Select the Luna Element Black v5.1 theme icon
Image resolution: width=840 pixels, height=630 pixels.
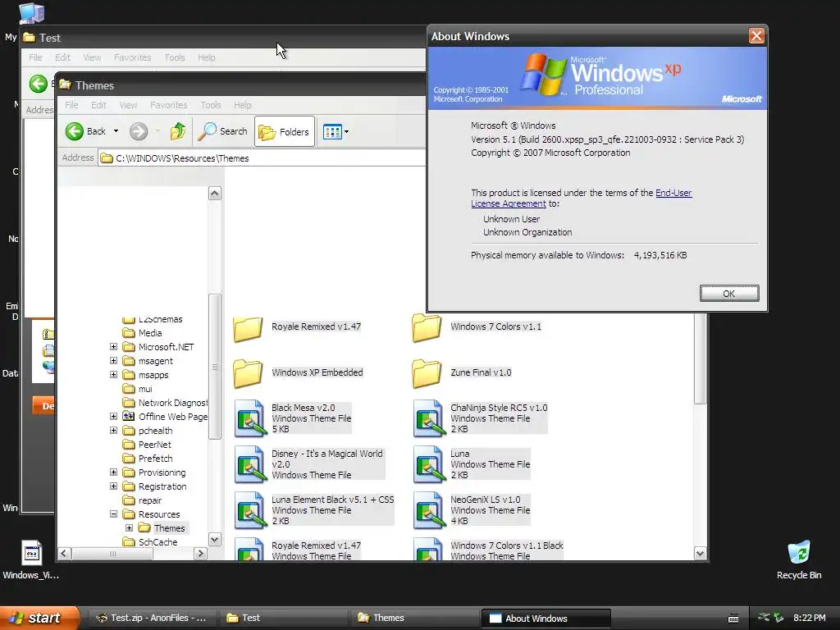point(250,510)
